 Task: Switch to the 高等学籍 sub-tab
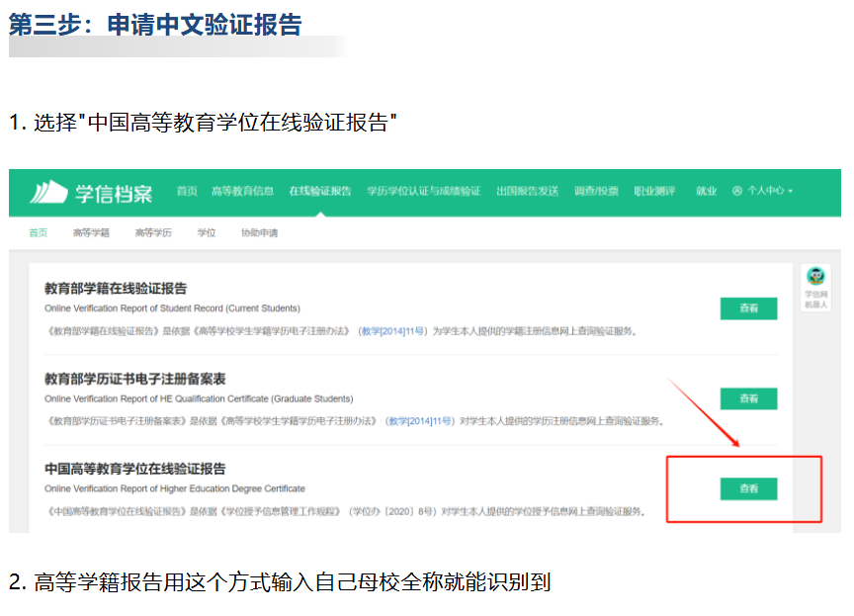91,233
